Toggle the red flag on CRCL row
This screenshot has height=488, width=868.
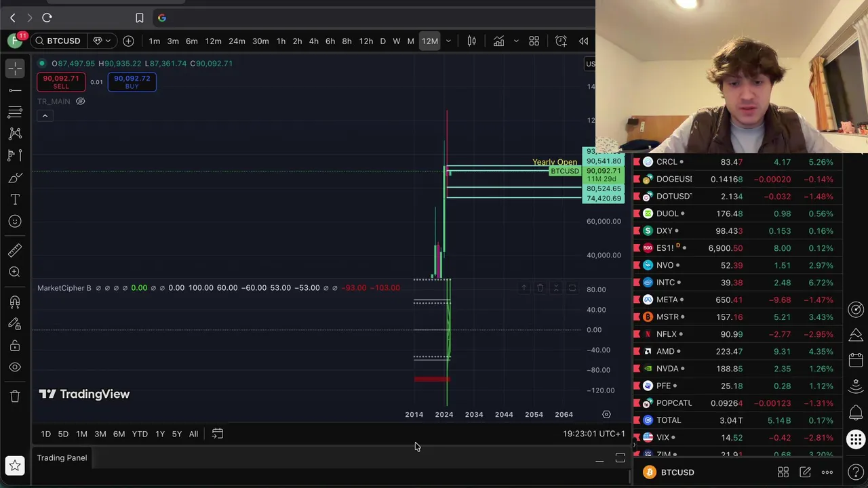tap(637, 162)
